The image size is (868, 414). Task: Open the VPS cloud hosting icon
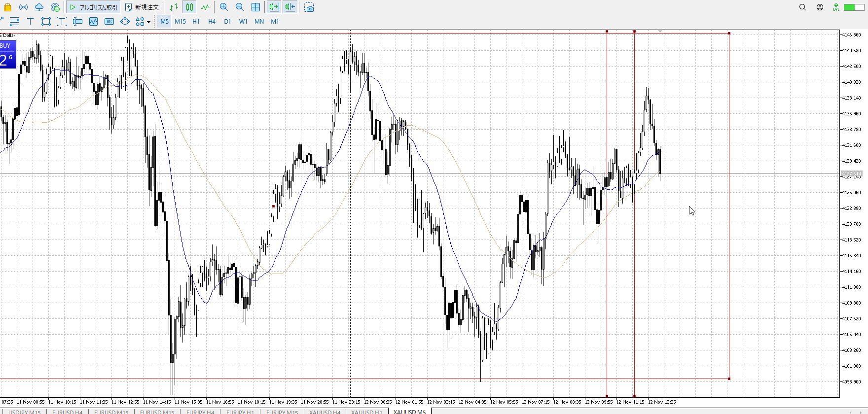coord(39,7)
